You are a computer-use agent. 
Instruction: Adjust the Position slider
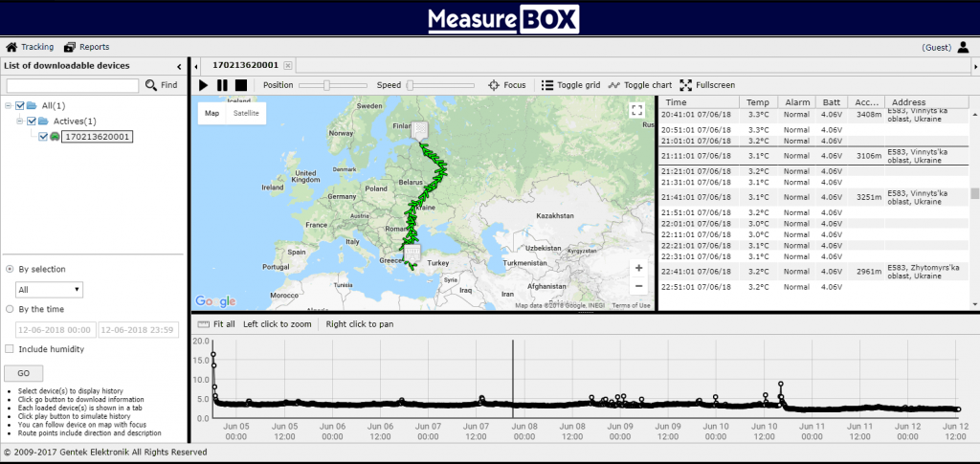coord(326,85)
